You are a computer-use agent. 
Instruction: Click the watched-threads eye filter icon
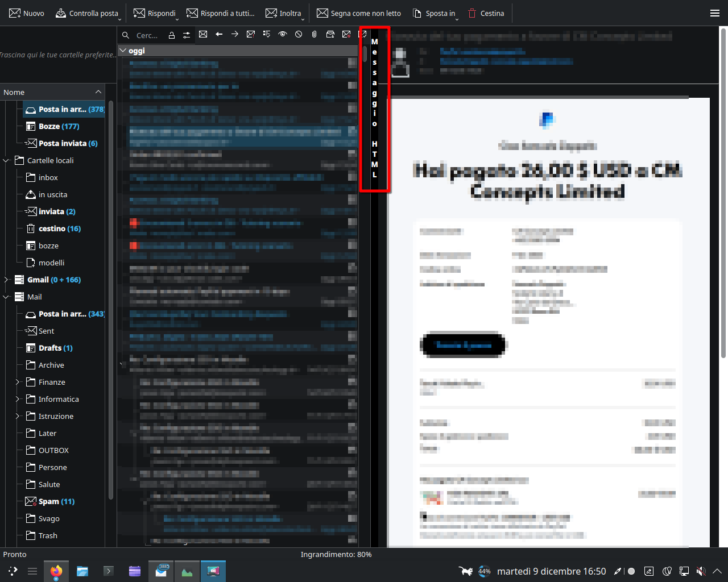pyautogui.click(x=283, y=35)
